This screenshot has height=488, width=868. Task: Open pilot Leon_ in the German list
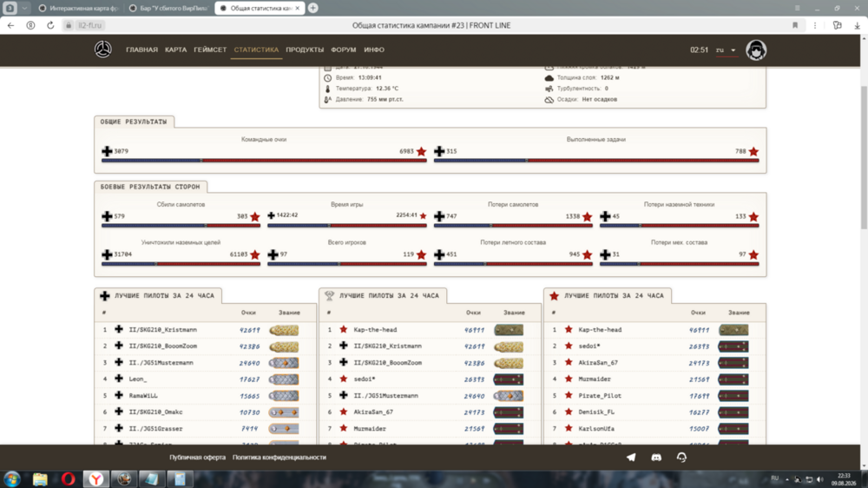click(138, 379)
